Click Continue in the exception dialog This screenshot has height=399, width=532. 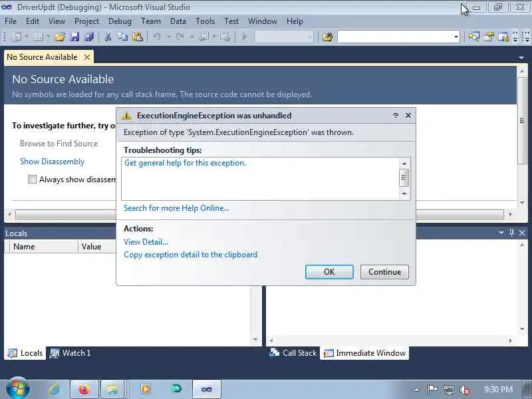coord(384,272)
